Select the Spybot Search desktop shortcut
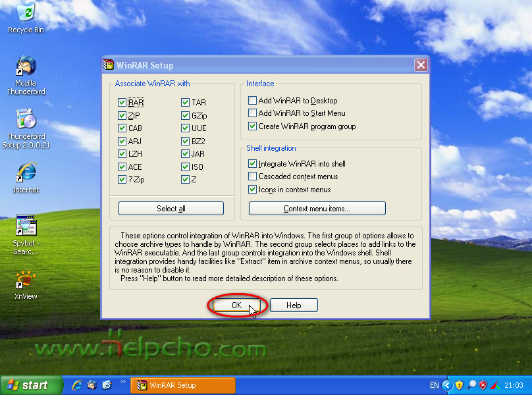 click(x=26, y=235)
